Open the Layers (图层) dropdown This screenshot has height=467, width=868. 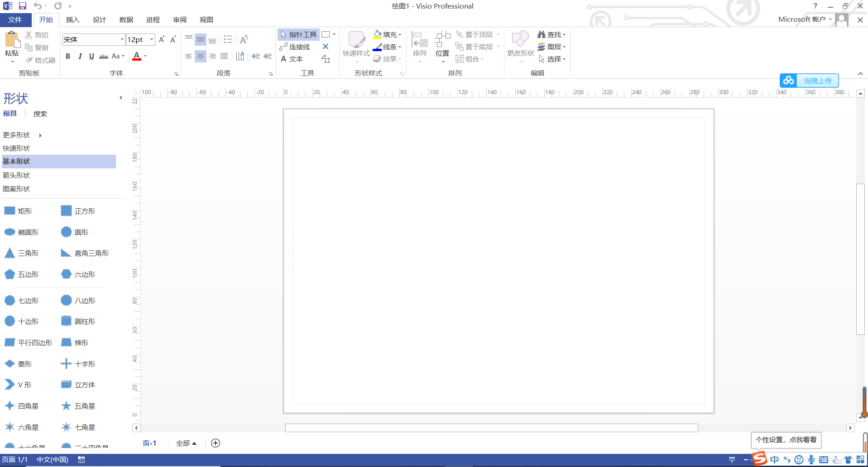coord(551,47)
